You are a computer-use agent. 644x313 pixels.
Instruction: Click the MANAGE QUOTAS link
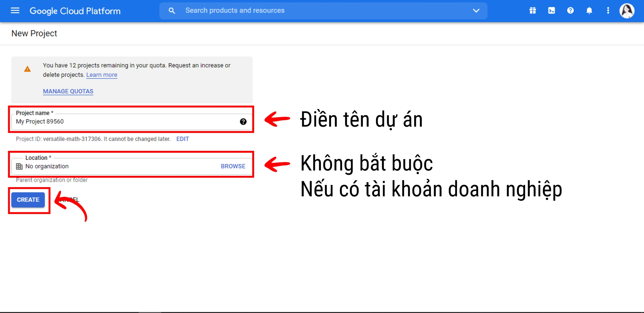(68, 91)
